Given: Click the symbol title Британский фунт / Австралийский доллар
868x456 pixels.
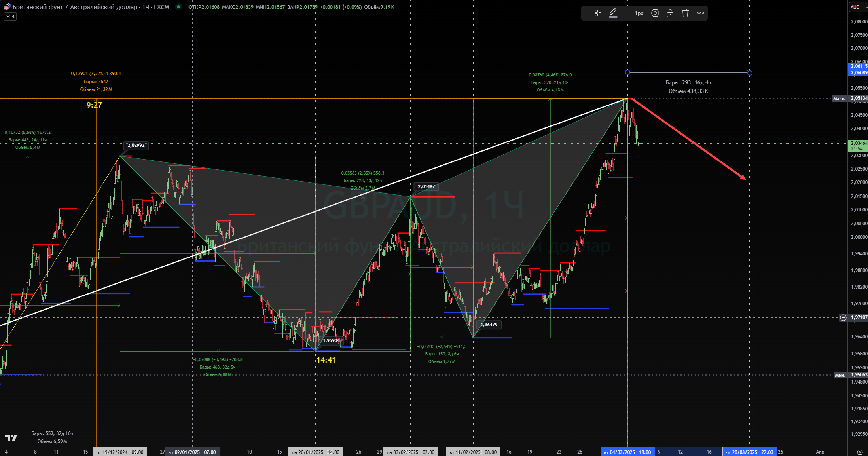Looking at the screenshot, I should 75,7.
